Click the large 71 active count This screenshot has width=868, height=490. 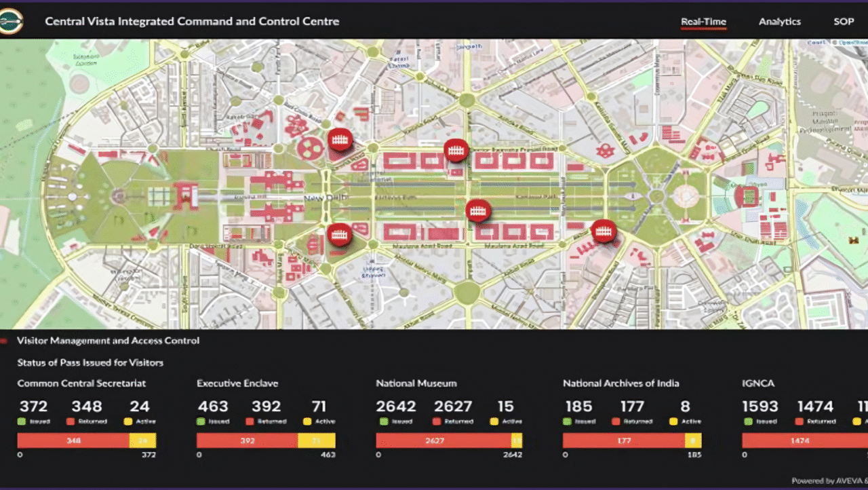319,407
